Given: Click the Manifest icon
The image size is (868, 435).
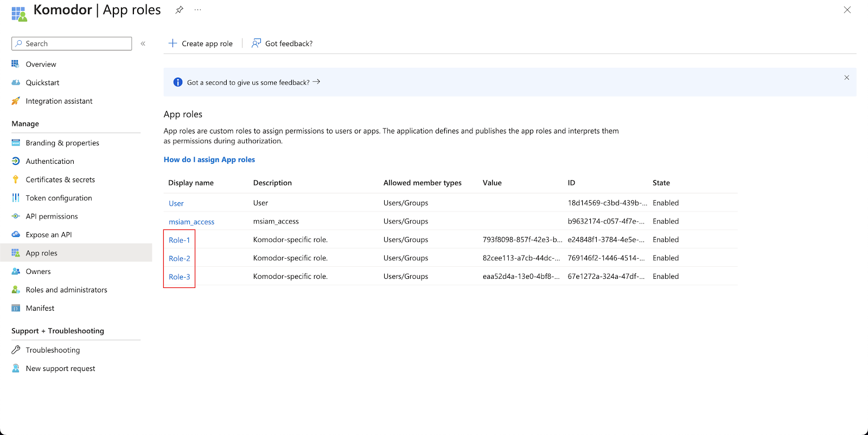Looking at the screenshot, I should tap(16, 308).
